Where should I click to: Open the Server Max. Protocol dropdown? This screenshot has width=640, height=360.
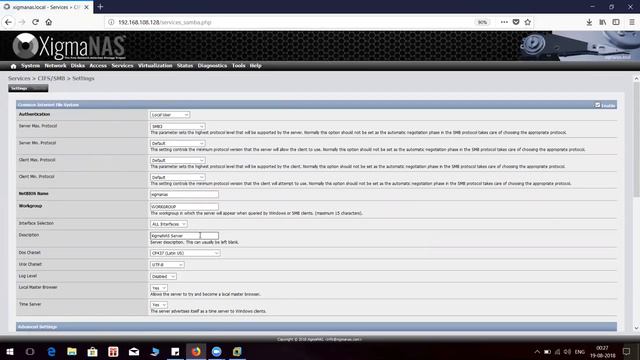(178, 127)
